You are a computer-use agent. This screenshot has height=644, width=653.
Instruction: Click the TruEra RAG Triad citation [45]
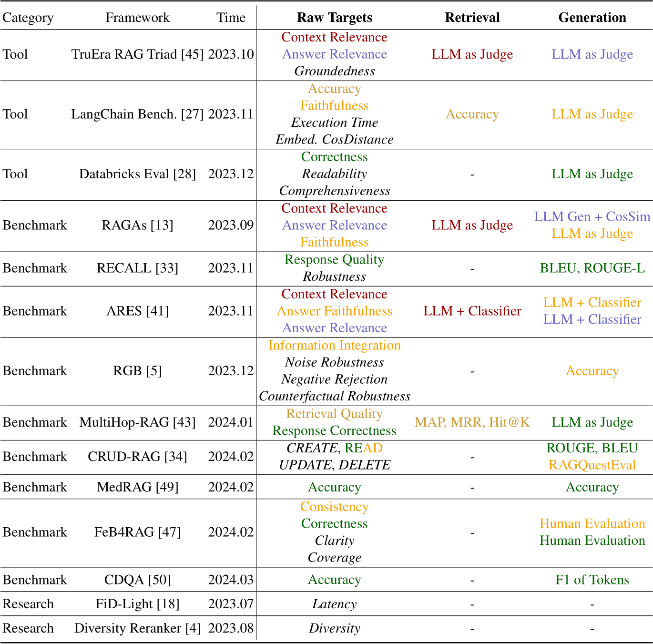[192, 54]
